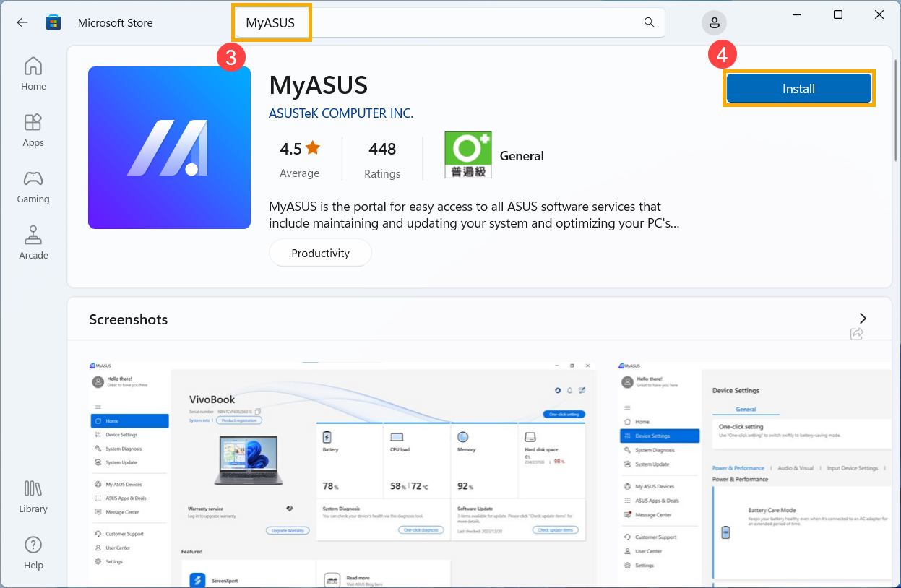Open the Gaming section
The height and width of the screenshot is (588, 901).
pyautogui.click(x=33, y=187)
